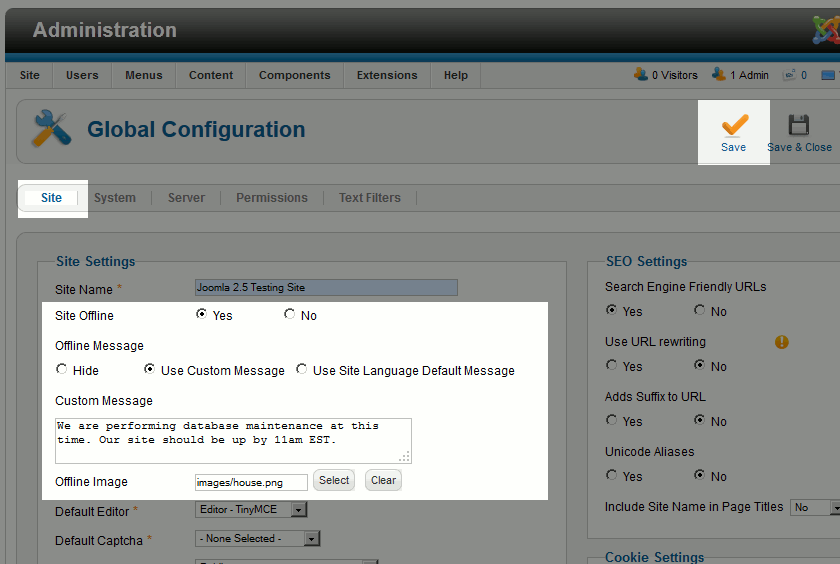
Task: Click the Save checkmark icon
Action: pyautogui.click(x=734, y=125)
